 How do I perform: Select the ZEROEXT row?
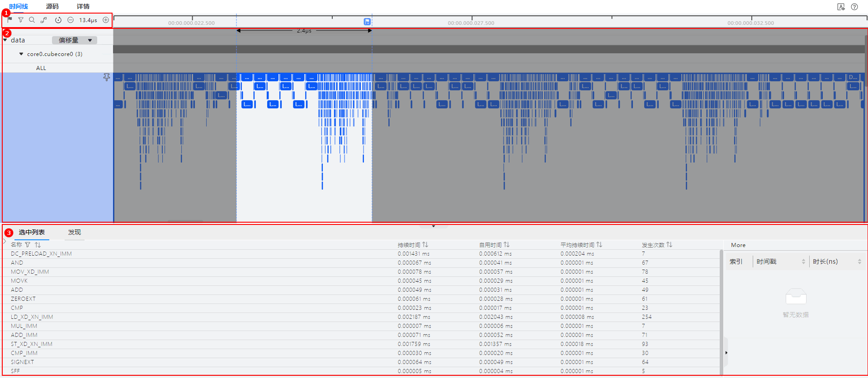pyautogui.click(x=361, y=299)
